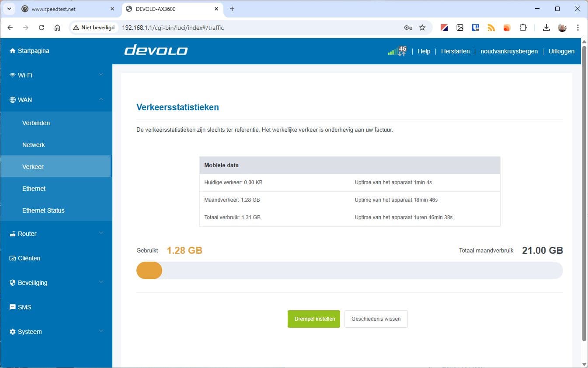Bookmark this page with the star icon

[422, 28]
